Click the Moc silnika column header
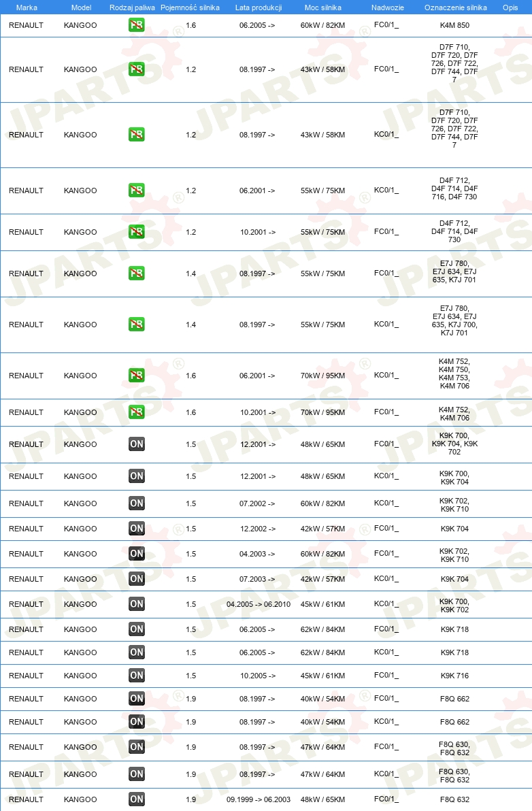 pos(323,7)
